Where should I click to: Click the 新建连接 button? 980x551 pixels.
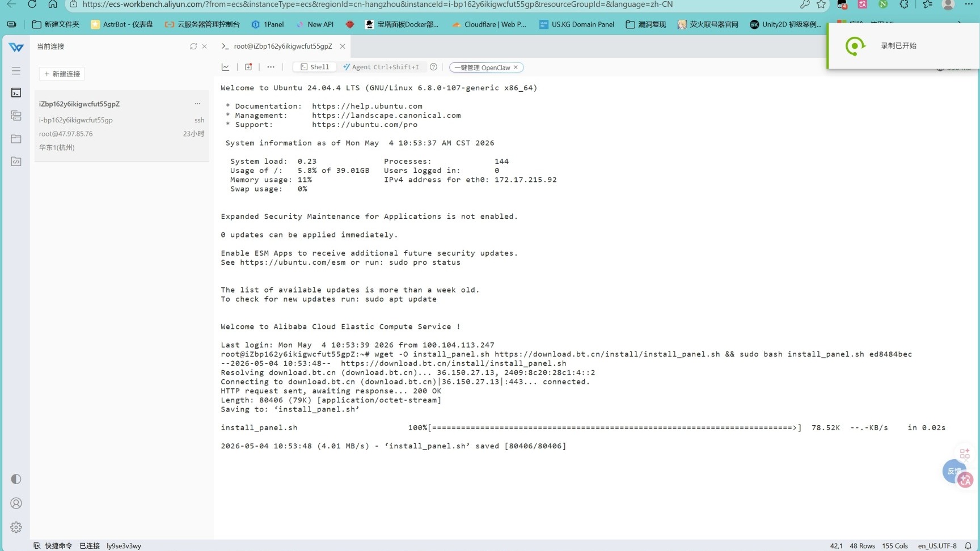coord(62,74)
